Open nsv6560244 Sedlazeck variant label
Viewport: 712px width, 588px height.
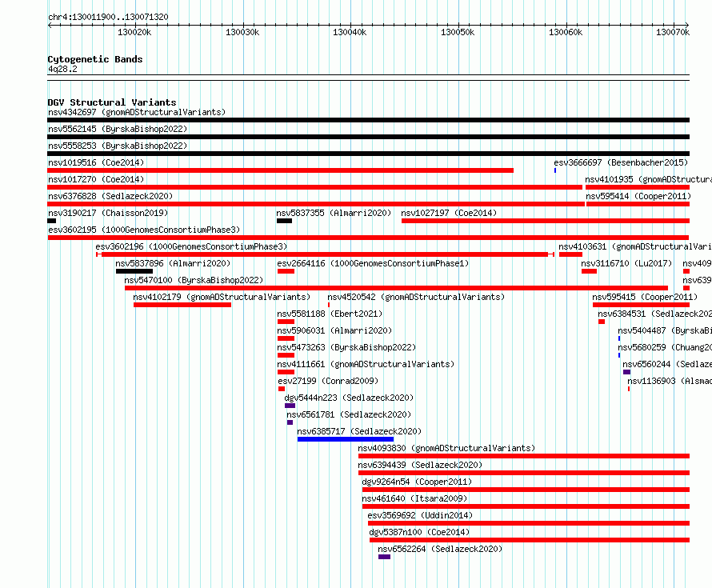[x=666, y=364]
